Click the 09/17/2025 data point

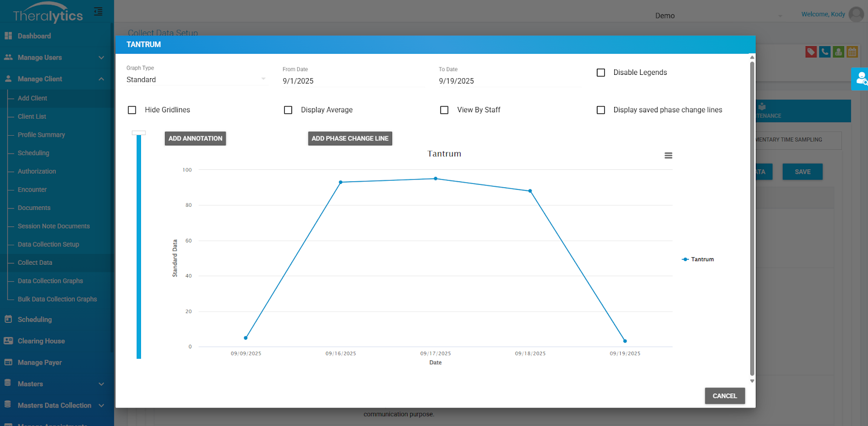tap(436, 179)
